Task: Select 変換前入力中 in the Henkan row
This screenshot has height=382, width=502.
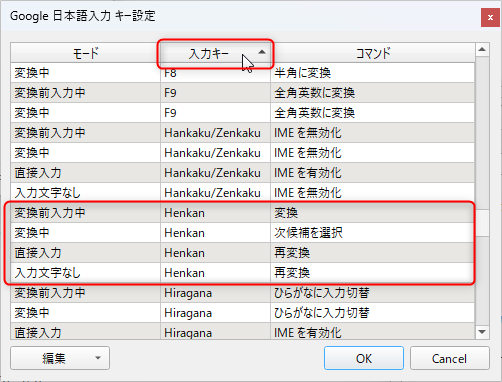Action: click(x=86, y=213)
